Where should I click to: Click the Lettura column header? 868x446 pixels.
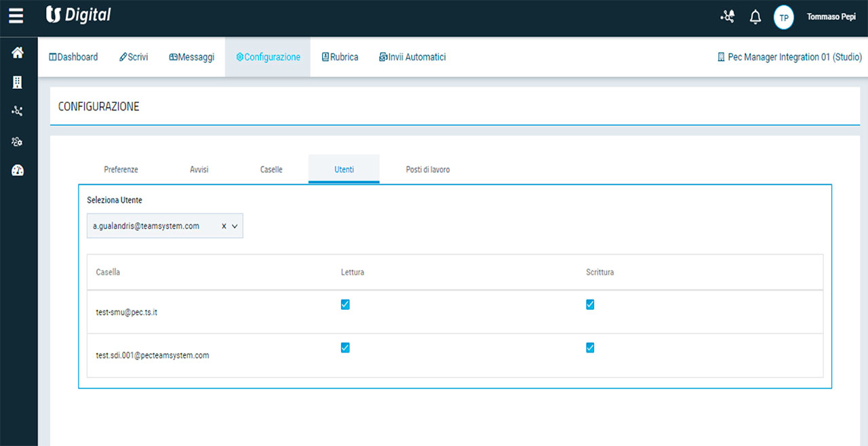[x=353, y=272]
